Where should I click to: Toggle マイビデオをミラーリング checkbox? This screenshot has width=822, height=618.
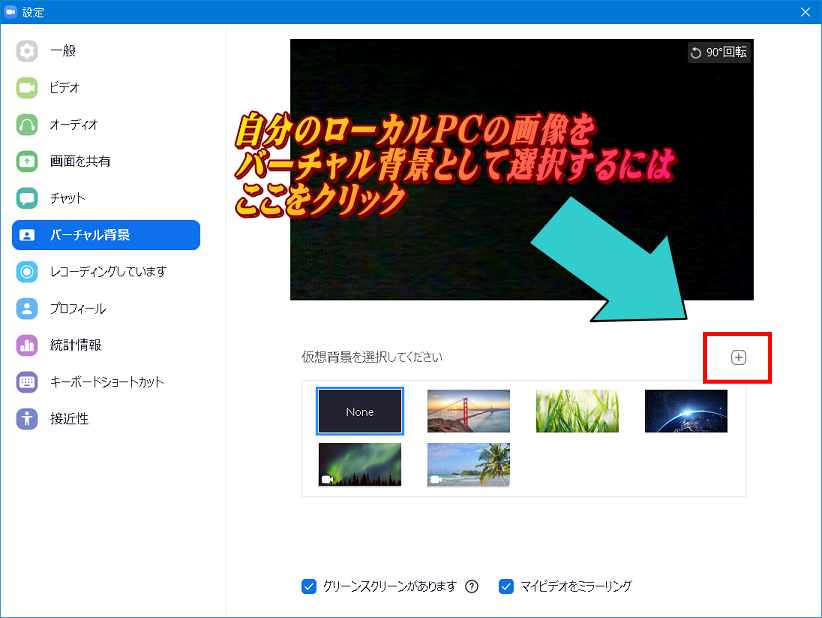(x=506, y=586)
